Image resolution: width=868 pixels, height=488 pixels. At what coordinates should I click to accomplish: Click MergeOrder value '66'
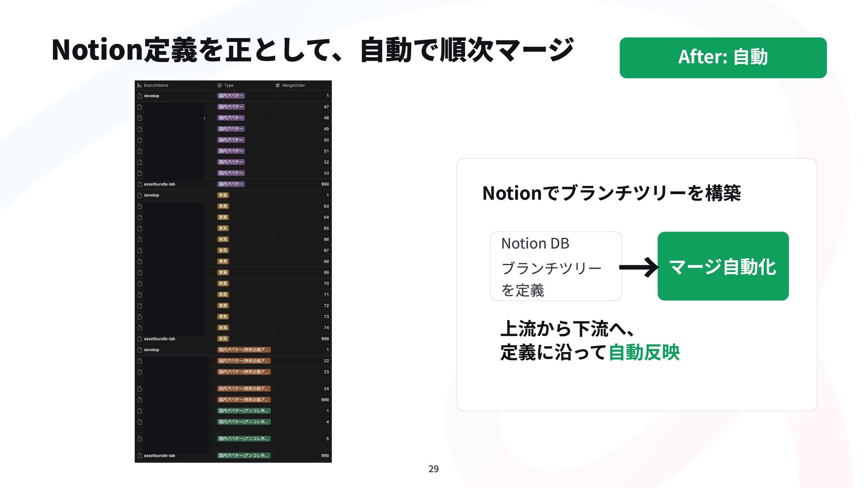tap(326, 239)
